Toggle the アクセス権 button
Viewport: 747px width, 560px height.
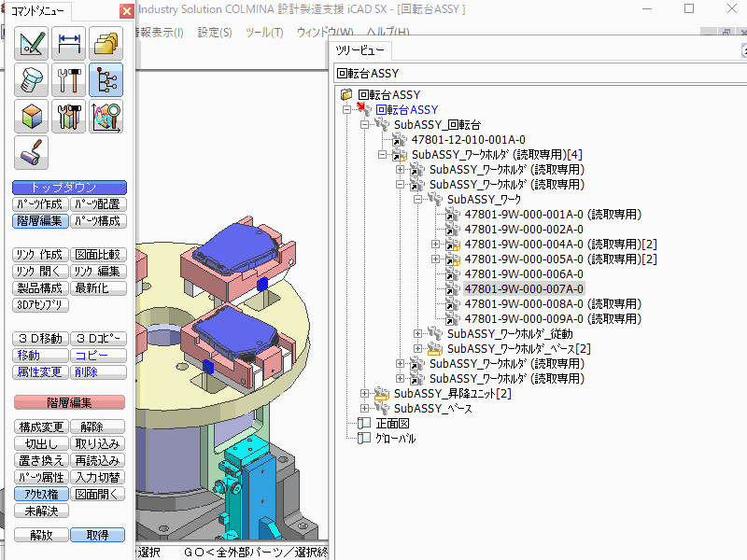click(x=40, y=494)
